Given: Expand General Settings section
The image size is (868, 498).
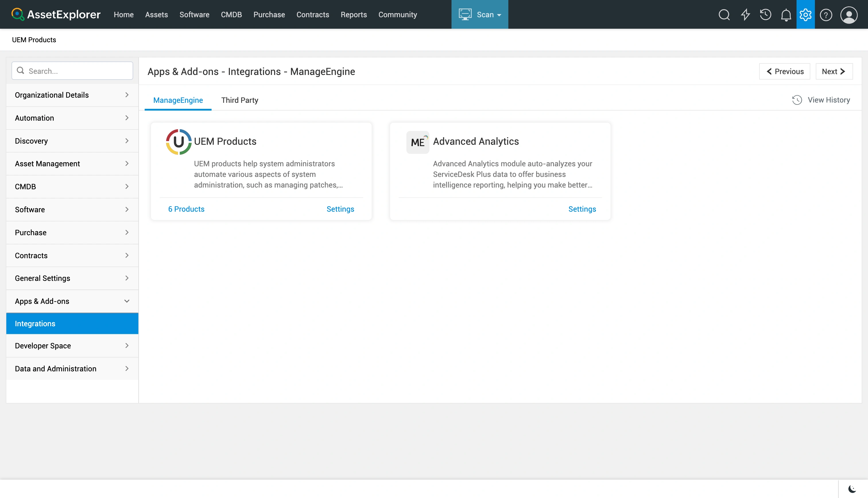Looking at the screenshot, I should (x=72, y=278).
